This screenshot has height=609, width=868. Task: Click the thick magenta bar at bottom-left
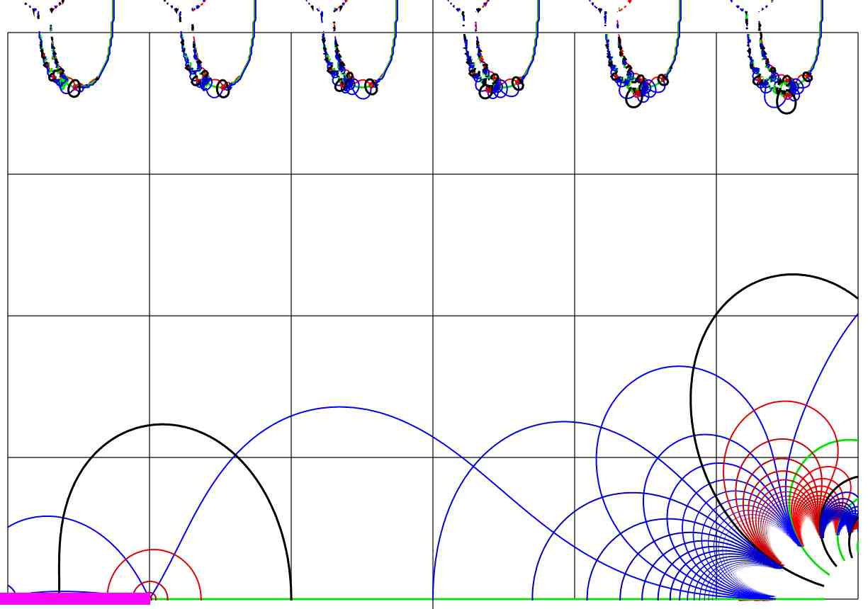point(74,599)
